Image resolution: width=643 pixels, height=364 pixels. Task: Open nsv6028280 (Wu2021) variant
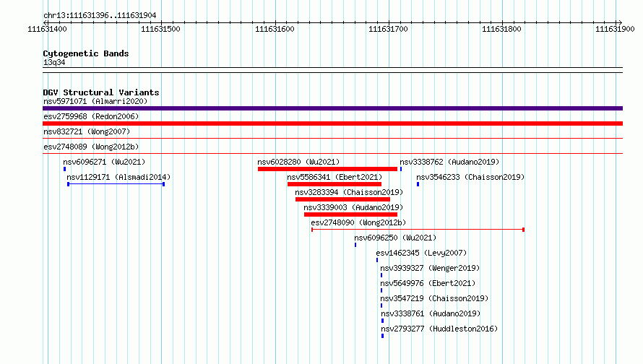point(298,162)
